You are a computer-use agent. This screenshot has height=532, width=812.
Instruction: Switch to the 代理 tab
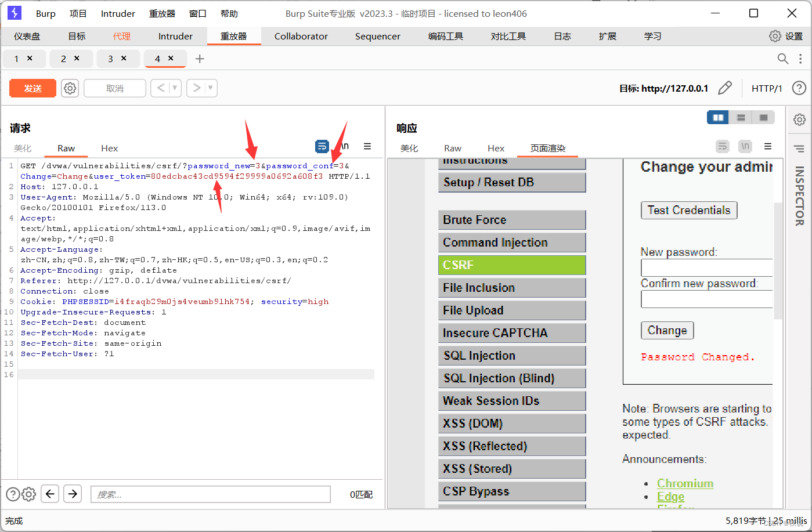click(122, 36)
